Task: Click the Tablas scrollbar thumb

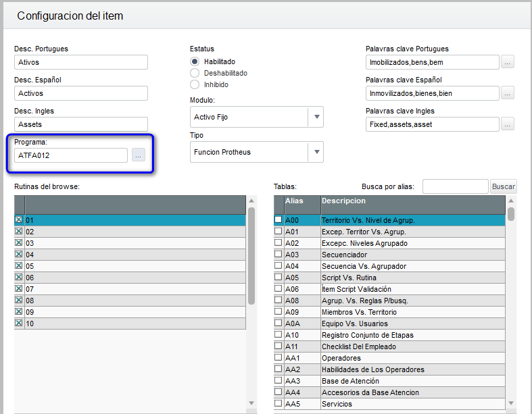Action: 511,214
